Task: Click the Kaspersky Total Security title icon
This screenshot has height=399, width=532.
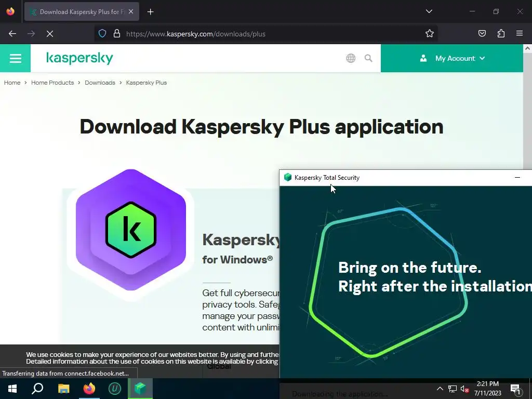Action: tap(288, 177)
